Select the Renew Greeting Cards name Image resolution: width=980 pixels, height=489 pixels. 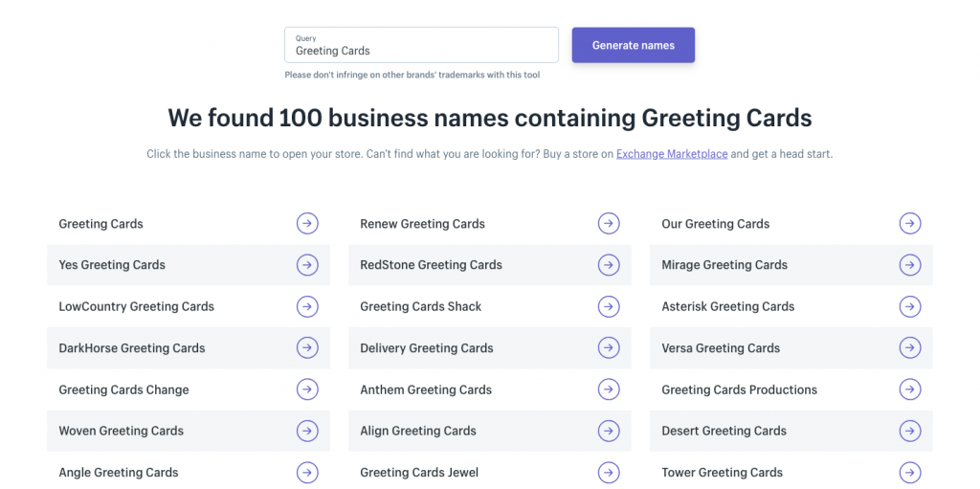pyautogui.click(x=422, y=224)
